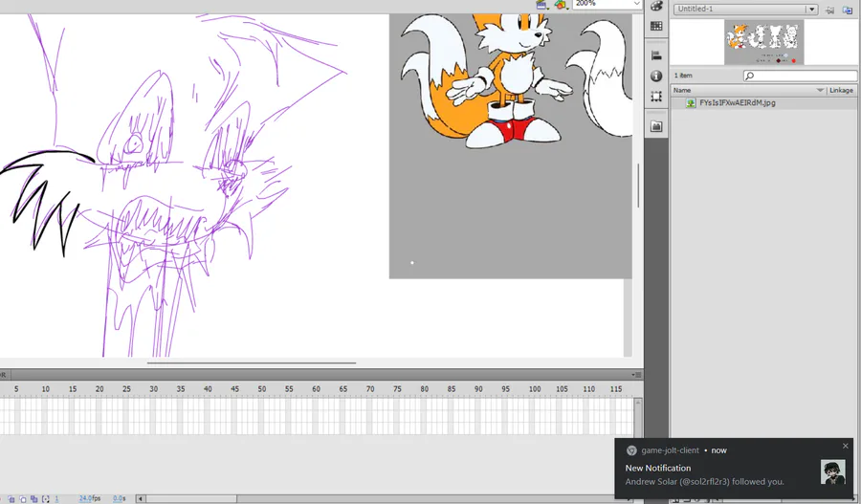Close the game-jolt-client notification

845,446
